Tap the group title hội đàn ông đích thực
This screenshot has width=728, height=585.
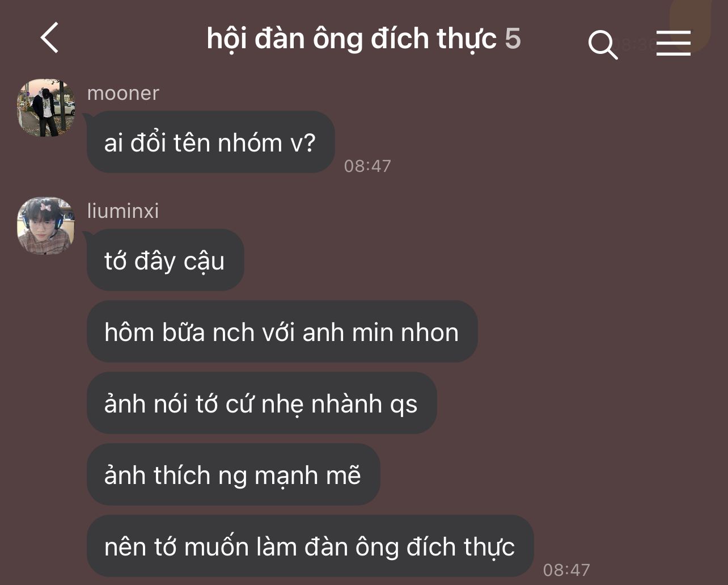352,39
